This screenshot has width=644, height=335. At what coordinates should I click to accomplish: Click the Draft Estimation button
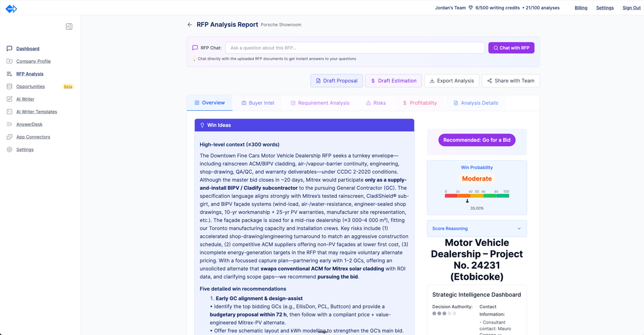[394, 81]
